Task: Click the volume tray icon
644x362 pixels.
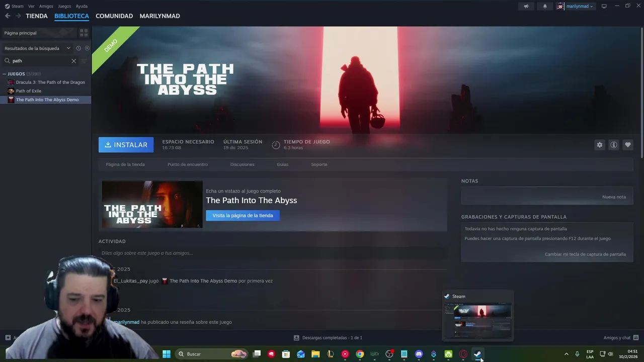Action: tap(610, 354)
